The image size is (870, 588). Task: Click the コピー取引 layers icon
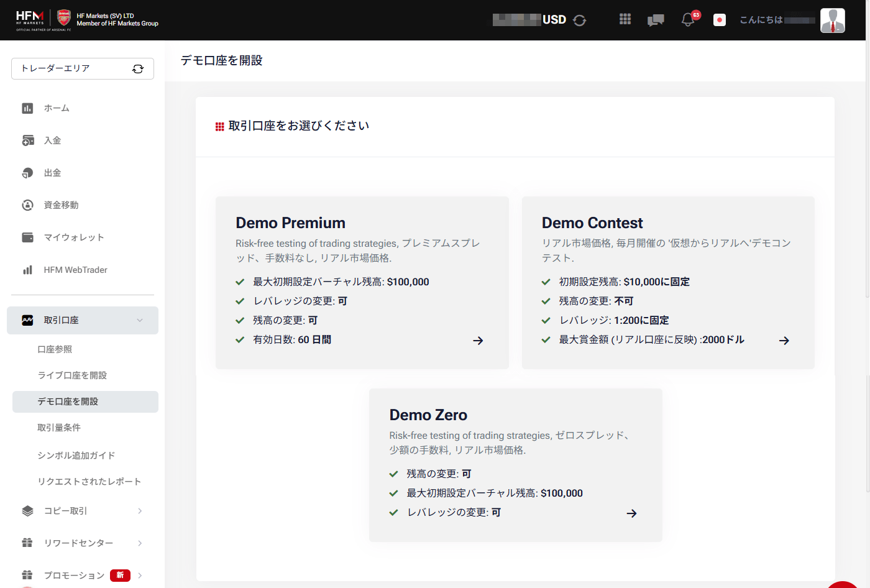tap(27, 511)
